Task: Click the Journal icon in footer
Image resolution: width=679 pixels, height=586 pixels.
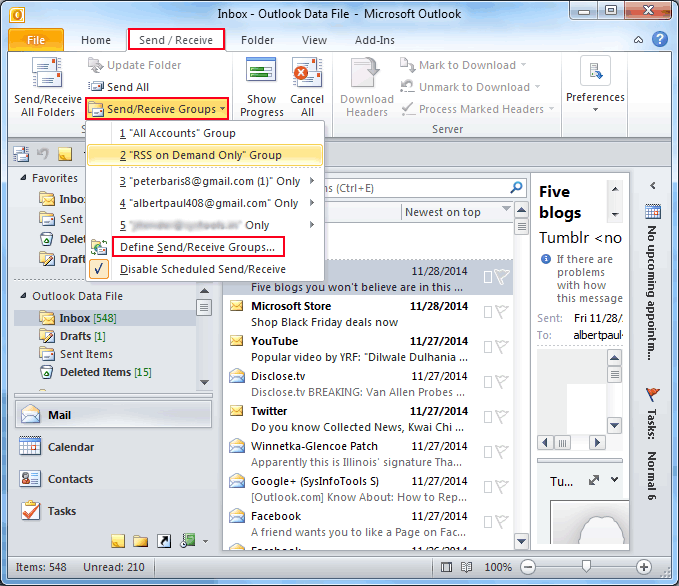Action: (188, 540)
